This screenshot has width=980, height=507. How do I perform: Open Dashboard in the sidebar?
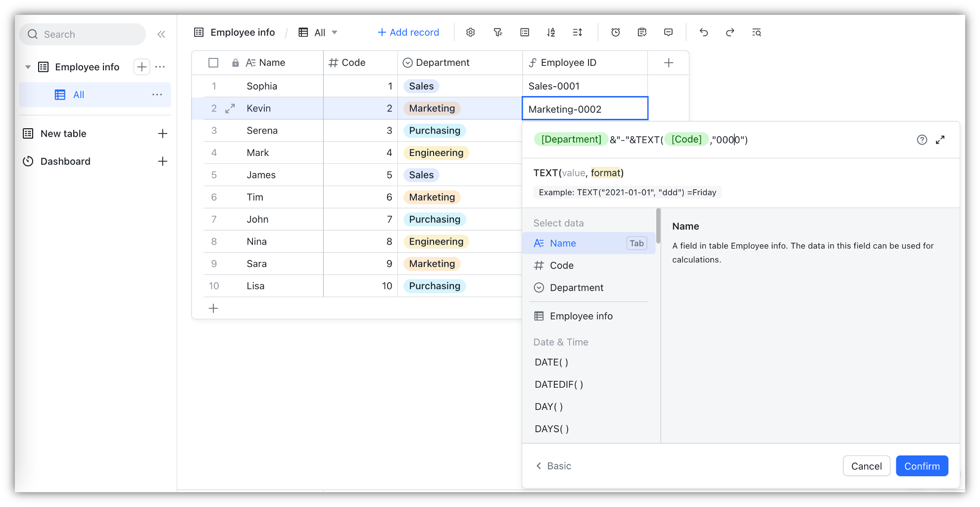(65, 161)
